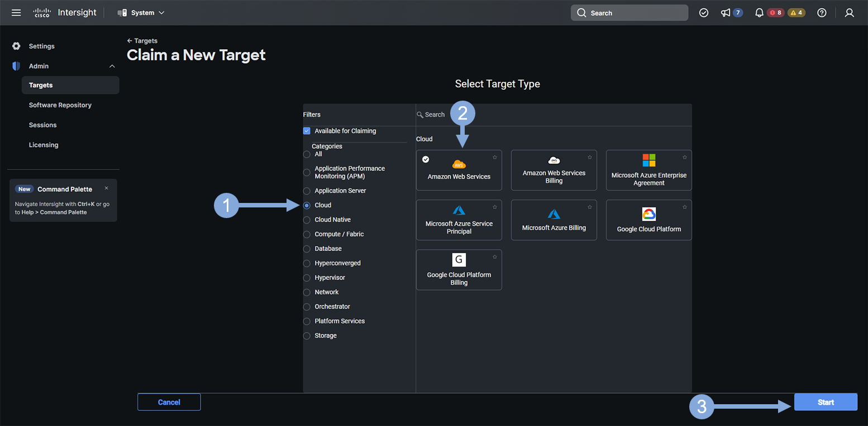
Task: Select Microsoft Azure Enterprise Agreement card
Action: click(649, 170)
